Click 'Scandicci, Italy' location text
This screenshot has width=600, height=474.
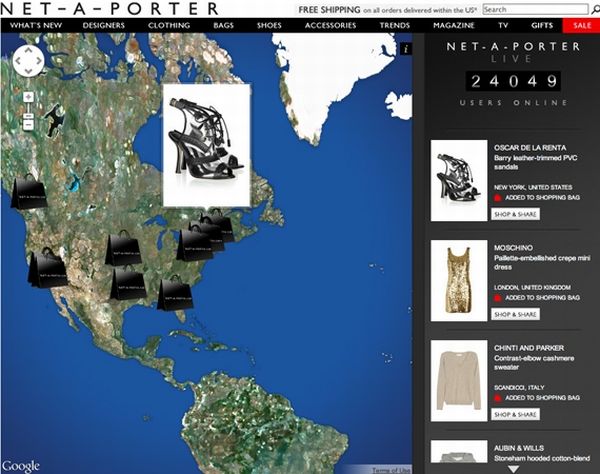[x=519, y=388]
